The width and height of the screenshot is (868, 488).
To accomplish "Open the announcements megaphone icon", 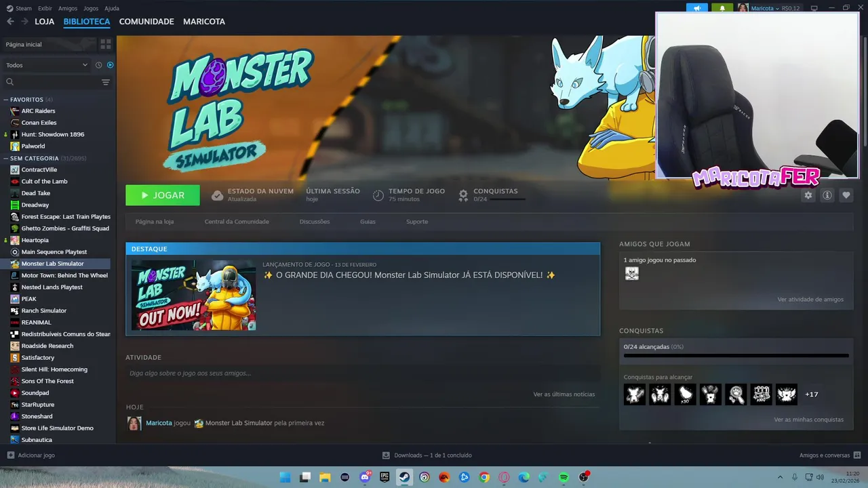I will (x=696, y=8).
